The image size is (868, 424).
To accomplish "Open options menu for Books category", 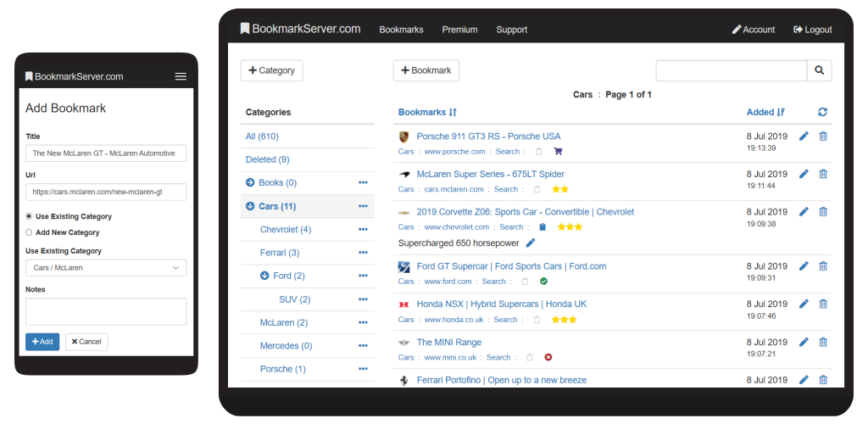I will pyautogui.click(x=363, y=182).
